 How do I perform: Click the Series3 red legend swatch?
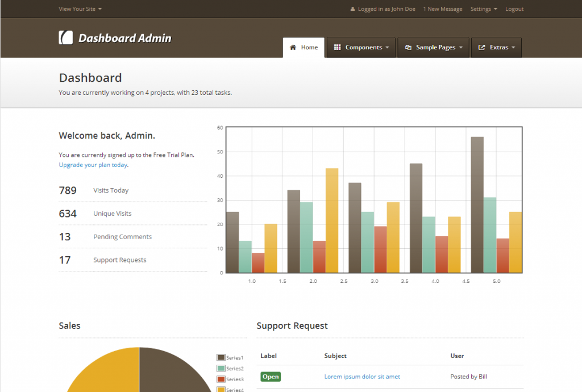click(x=221, y=379)
